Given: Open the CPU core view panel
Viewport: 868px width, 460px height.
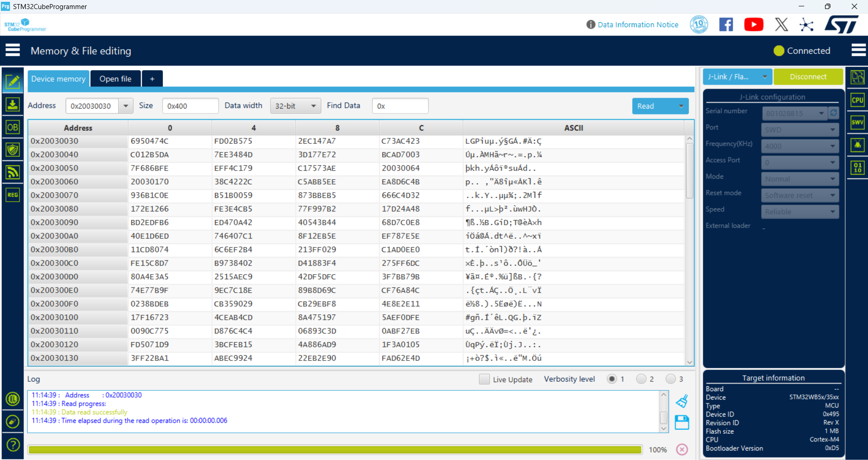Looking at the screenshot, I should coord(857,100).
